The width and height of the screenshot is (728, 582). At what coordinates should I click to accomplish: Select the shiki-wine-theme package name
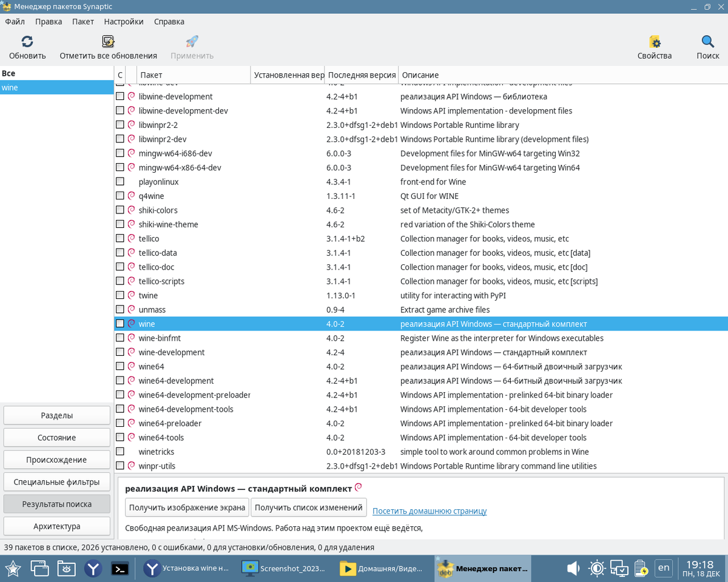click(x=168, y=224)
